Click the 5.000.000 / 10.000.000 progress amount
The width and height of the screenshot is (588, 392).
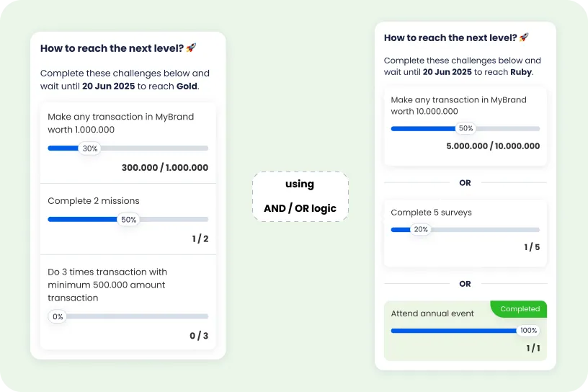coord(493,146)
